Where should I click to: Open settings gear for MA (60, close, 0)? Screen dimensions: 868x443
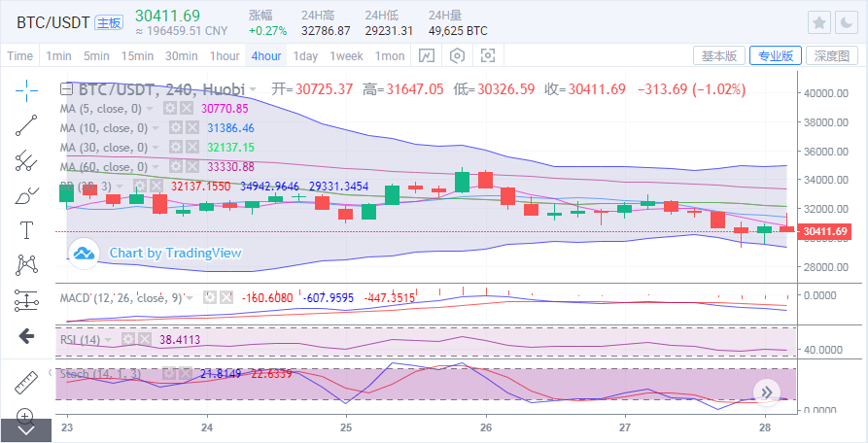tap(176, 166)
